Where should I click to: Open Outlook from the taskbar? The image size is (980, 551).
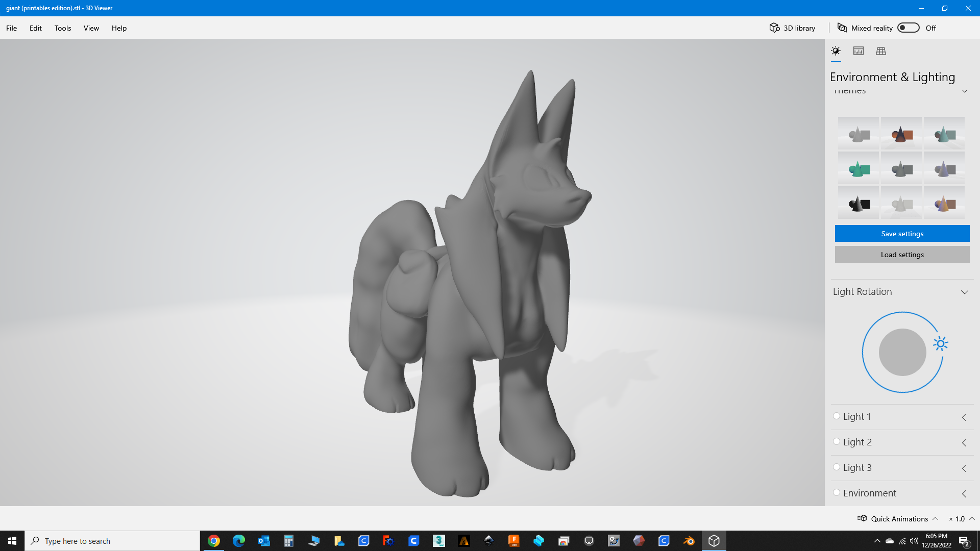(264, 541)
